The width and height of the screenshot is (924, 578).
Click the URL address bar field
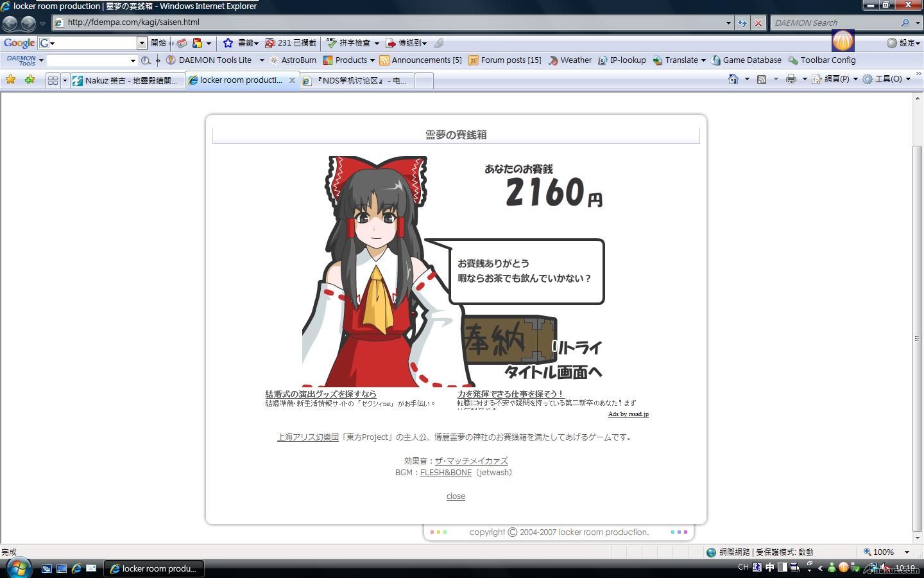pos(392,22)
